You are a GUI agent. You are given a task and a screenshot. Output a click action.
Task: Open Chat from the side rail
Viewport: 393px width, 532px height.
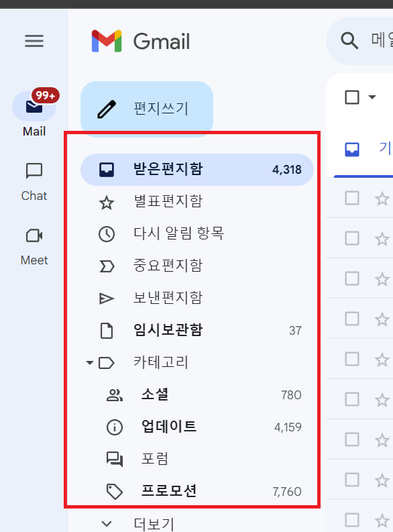[x=34, y=182]
